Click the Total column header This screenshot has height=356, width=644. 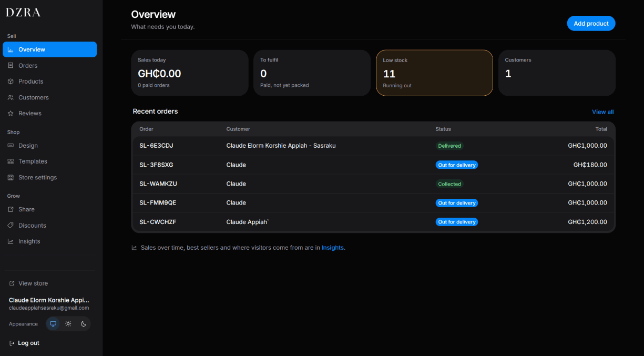coord(601,129)
